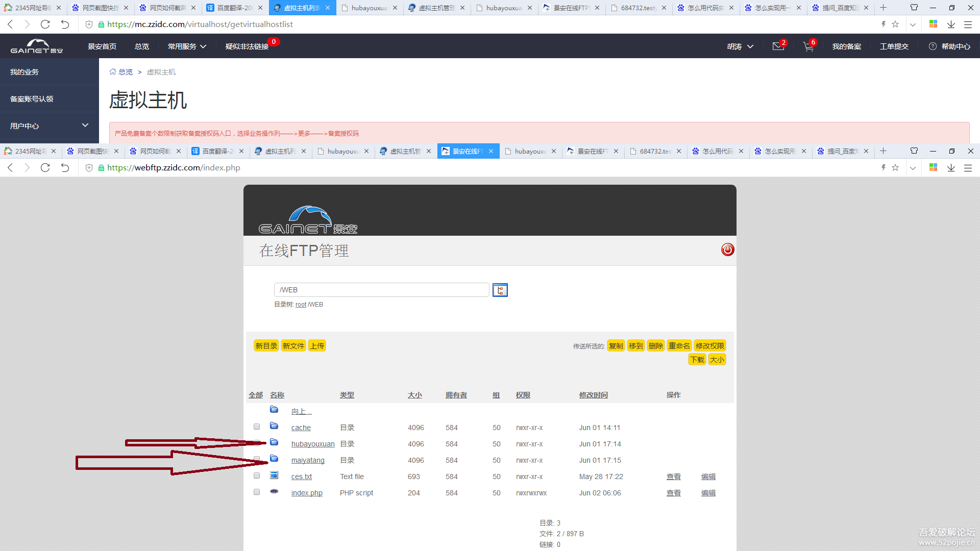
Task: Open 疑似非法链接 in top navigation
Action: pyautogui.click(x=247, y=46)
